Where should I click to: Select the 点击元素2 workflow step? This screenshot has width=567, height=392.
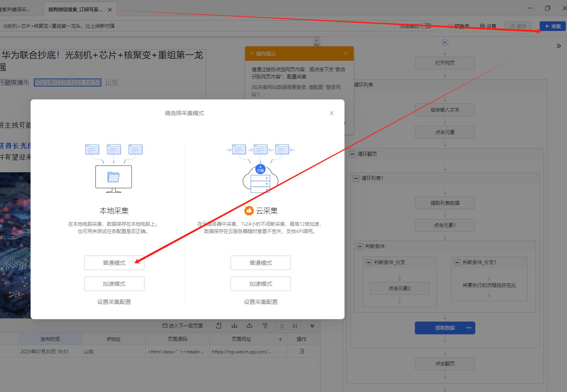point(400,289)
